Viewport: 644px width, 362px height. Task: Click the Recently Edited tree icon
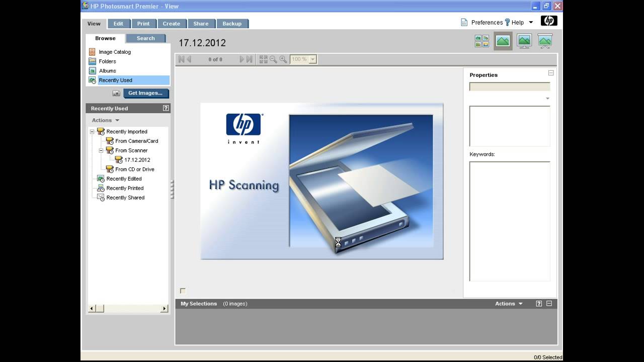[x=101, y=179]
